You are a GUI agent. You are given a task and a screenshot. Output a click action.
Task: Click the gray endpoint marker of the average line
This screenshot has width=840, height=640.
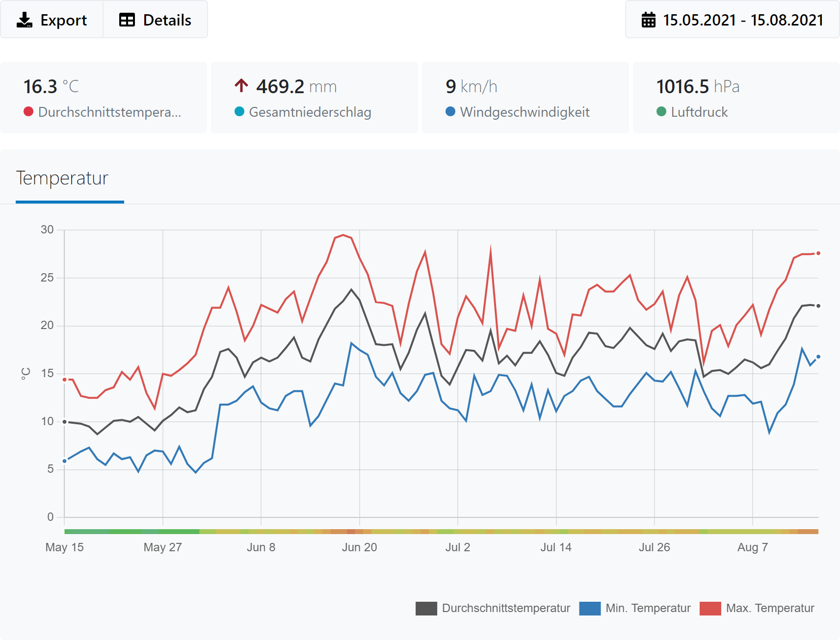[x=818, y=306]
